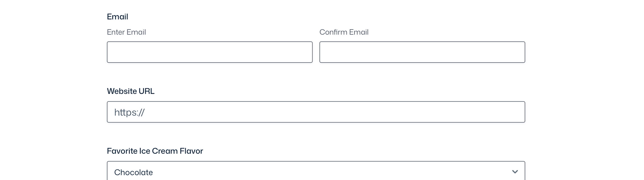Click the Enter Email label text

click(126, 32)
